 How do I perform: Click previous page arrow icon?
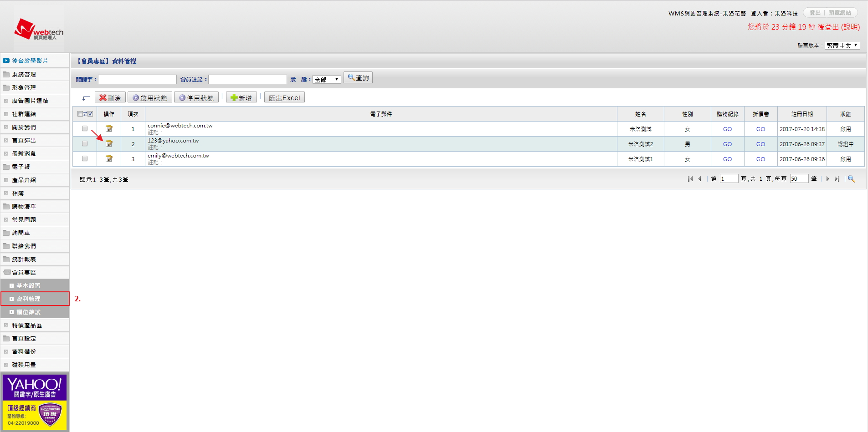[x=700, y=179]
